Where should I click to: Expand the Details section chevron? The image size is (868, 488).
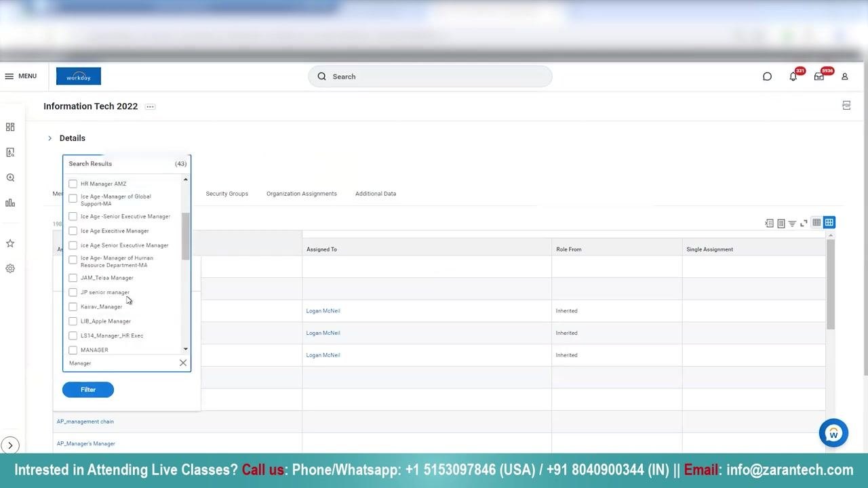50,138
